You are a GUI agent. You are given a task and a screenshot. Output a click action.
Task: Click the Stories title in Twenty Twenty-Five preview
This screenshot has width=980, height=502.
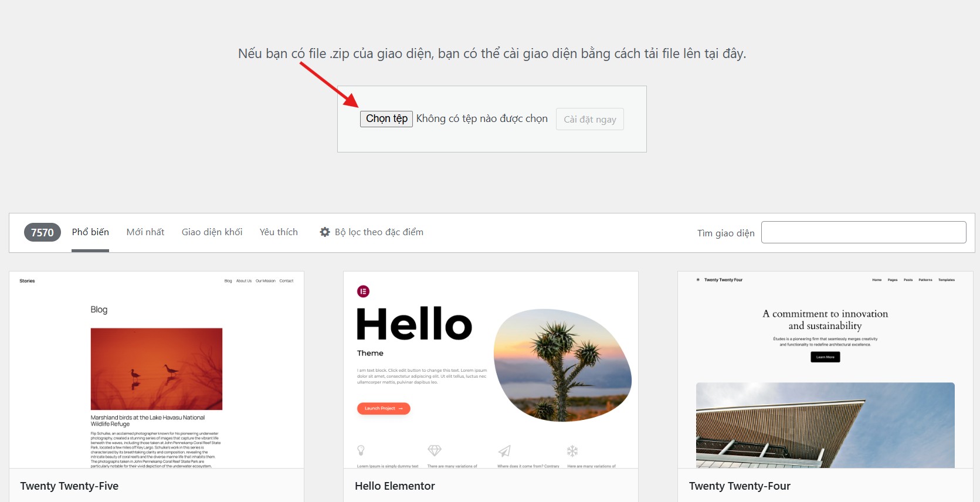(x=27, y=281)
